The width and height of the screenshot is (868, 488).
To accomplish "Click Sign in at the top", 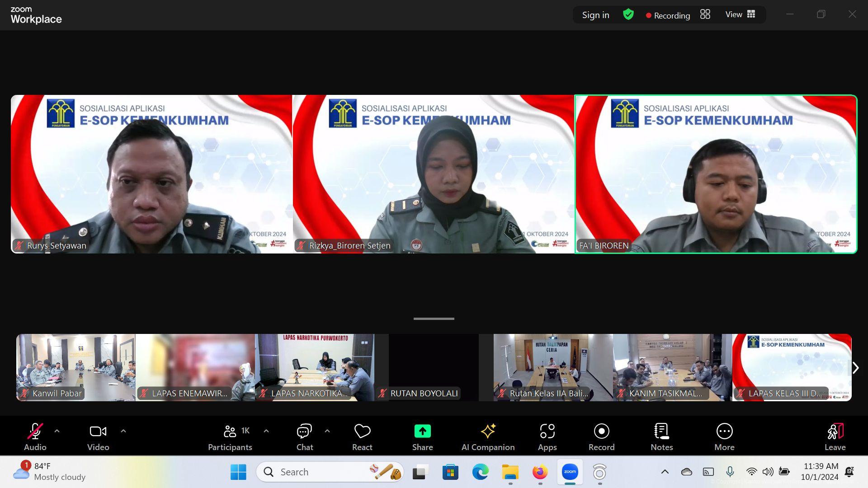I will tap(595, 15).
